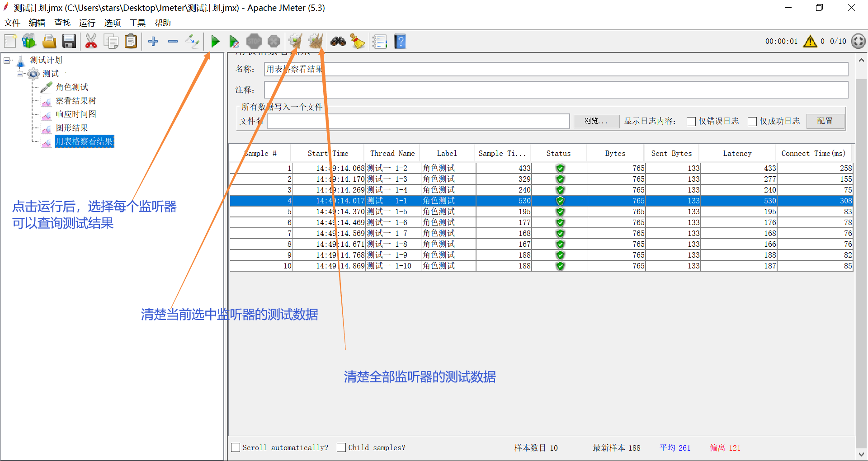
Task: Click the Save test plan icon
Action: coord(69,41)
